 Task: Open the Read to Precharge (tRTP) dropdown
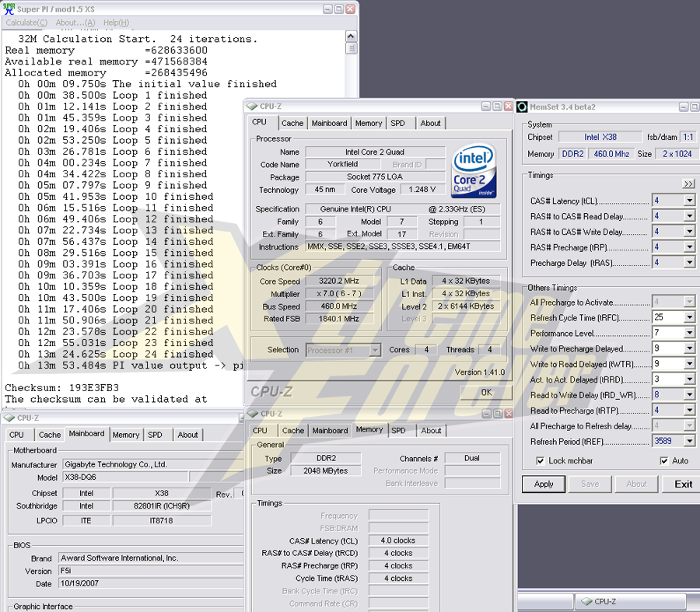coord(689,411)
